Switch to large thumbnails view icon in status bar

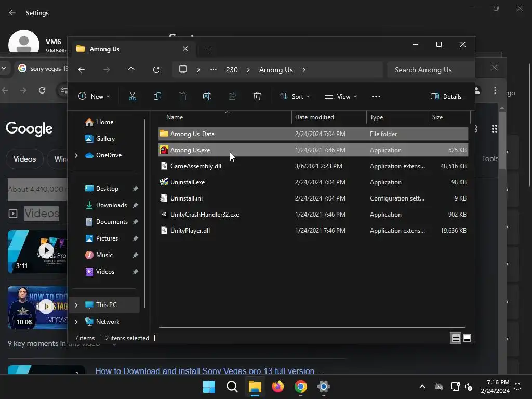pyautogui.click(x=467, y=338)
